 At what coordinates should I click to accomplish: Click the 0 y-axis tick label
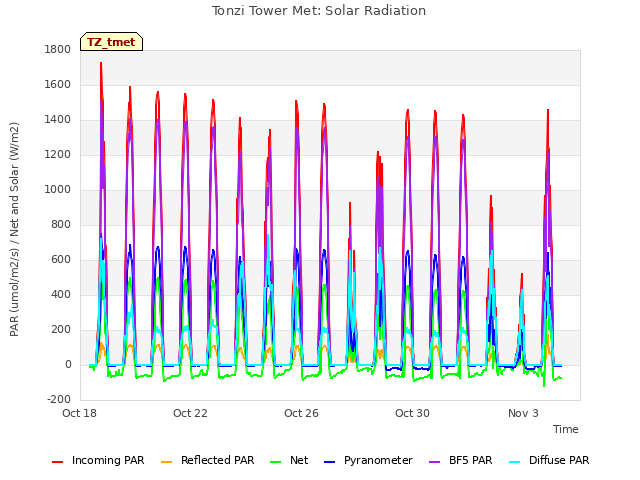pos(68,365)
